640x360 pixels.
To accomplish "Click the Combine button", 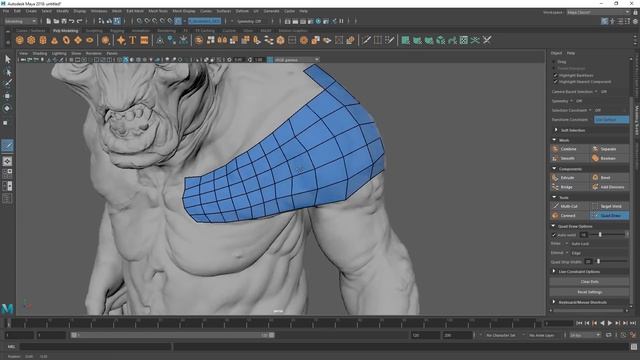I will point(570,149).
